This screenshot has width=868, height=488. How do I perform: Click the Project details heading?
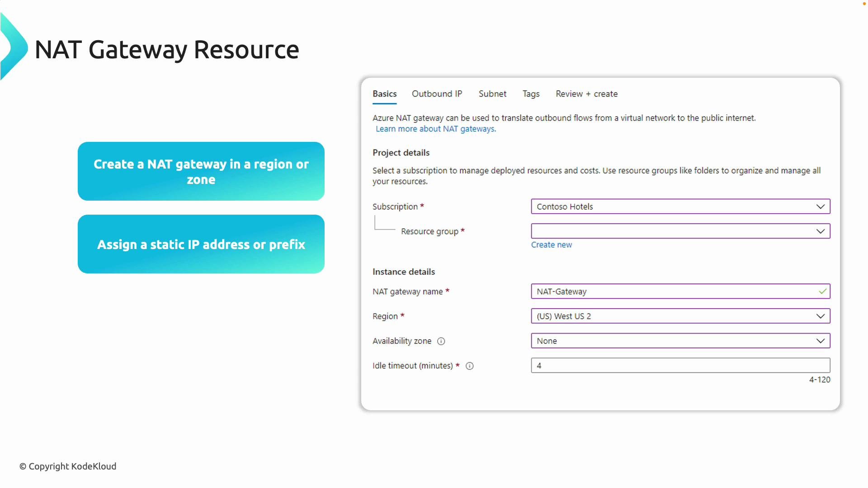point(401,153)
